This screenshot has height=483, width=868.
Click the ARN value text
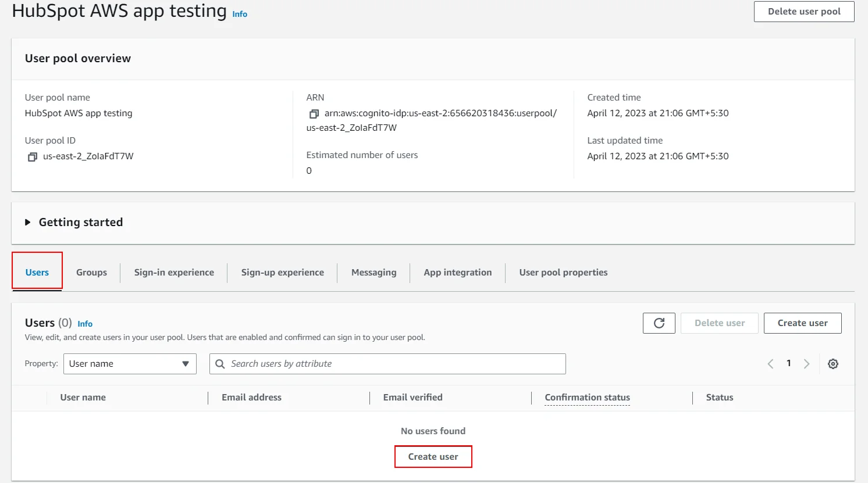432,120
